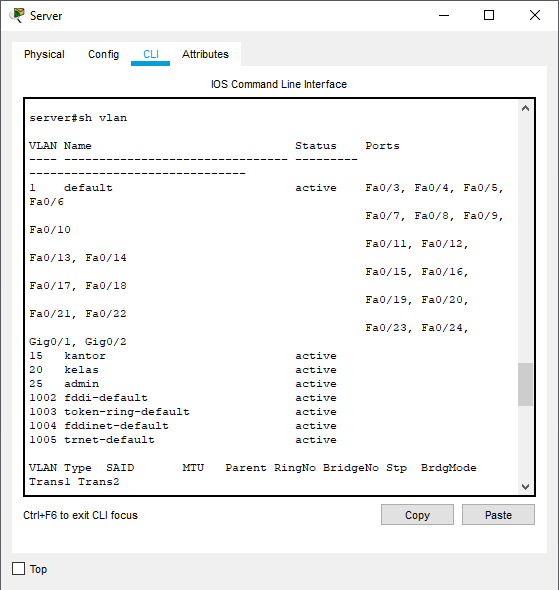Click the 'Fa0/23, Fa0/24,' ports line
The width and height of the screenshot is (559, 590).
coord(417,328)
